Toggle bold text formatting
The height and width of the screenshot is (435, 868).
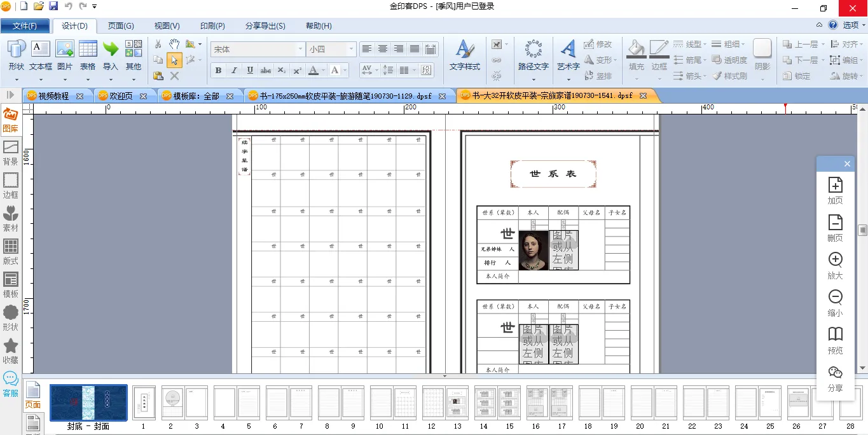(218, 71)
